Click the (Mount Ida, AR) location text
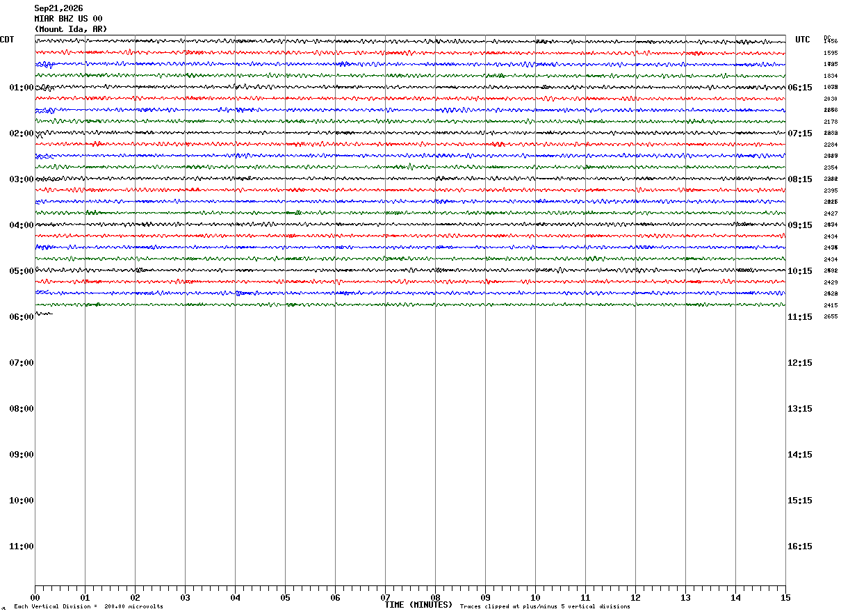 pos(71,29)
